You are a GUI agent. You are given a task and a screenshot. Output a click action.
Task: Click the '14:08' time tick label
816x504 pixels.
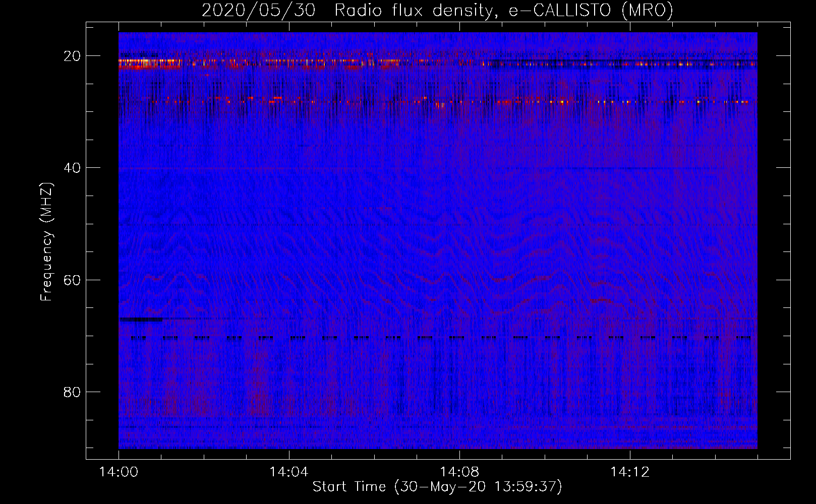459,472
